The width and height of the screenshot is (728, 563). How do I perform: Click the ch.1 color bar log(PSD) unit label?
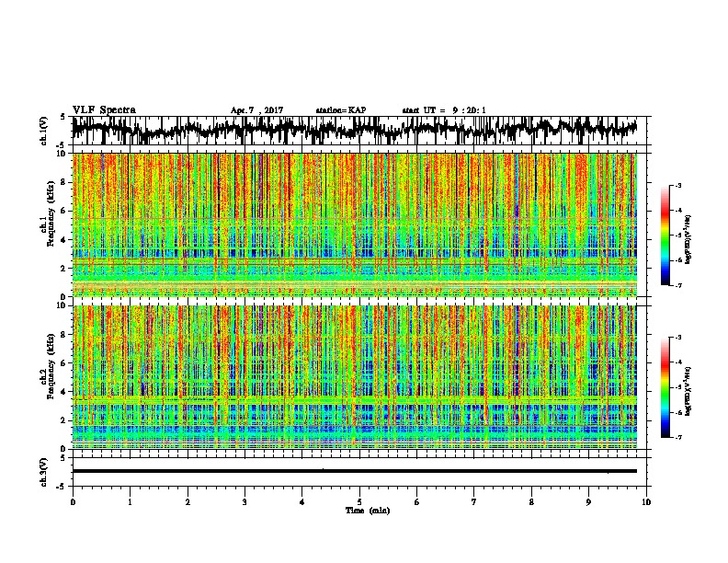pos(688,239)
